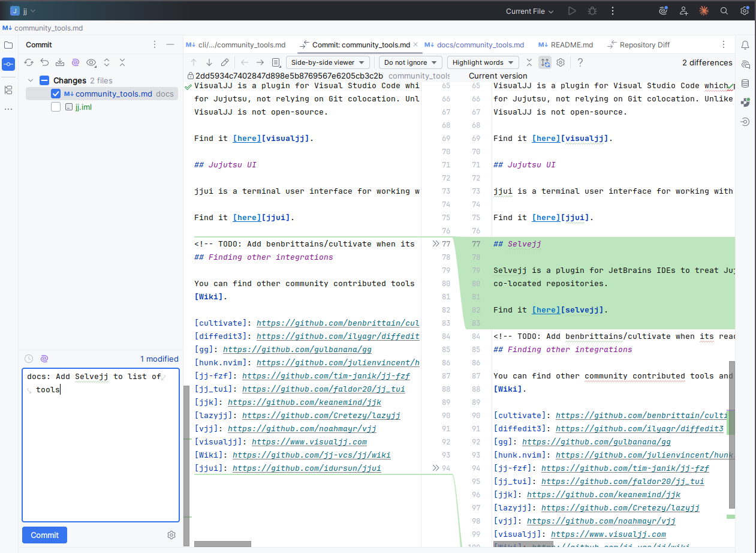Click the left diff pane horizontal scrollbar
Screen dimensions: 756x553
(x=222, y=545)
